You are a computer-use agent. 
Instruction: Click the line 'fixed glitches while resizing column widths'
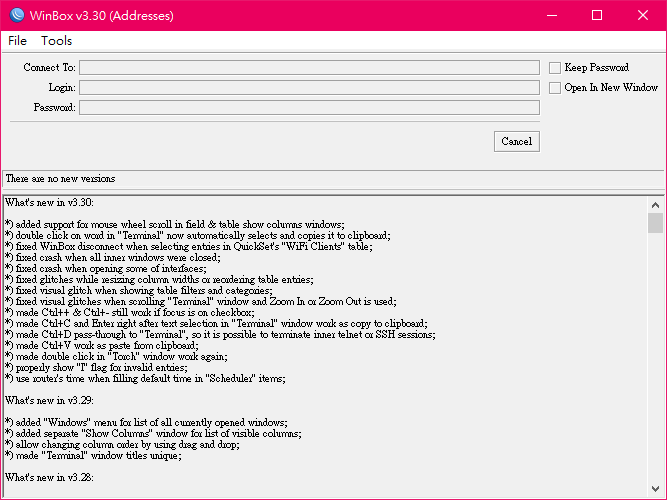(159, 280)
